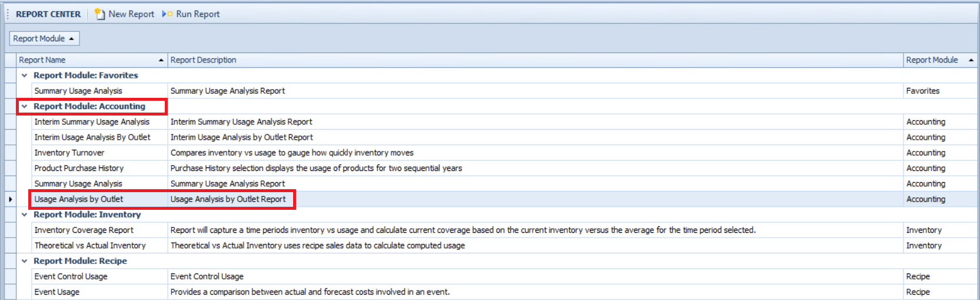Click the REPORT CENTER title
980x300 pixels.
pos(48,14)
